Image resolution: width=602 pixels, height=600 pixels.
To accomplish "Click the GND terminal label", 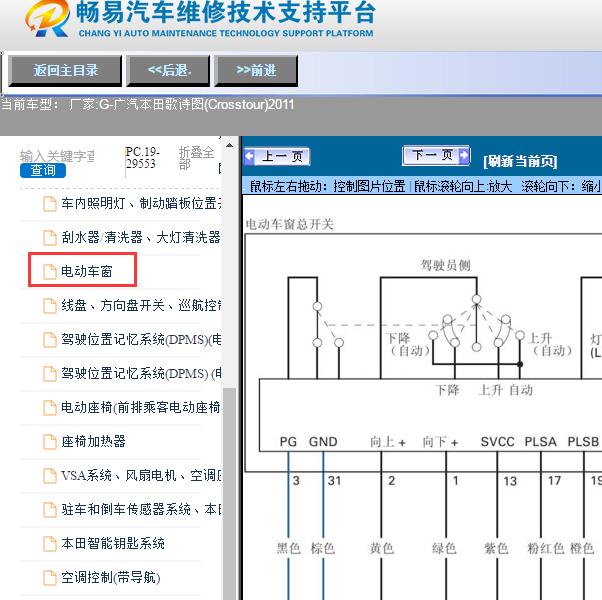I will pyautogui.click(x=323, y=442).
